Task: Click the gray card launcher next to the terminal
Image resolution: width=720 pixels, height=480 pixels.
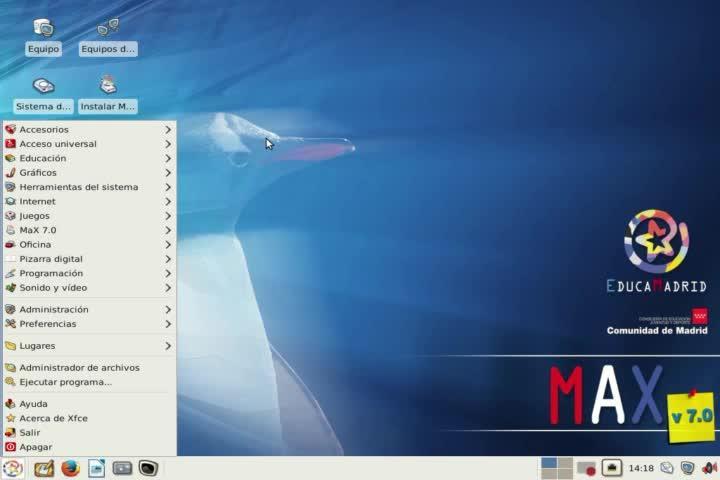Action: [123, 469]
